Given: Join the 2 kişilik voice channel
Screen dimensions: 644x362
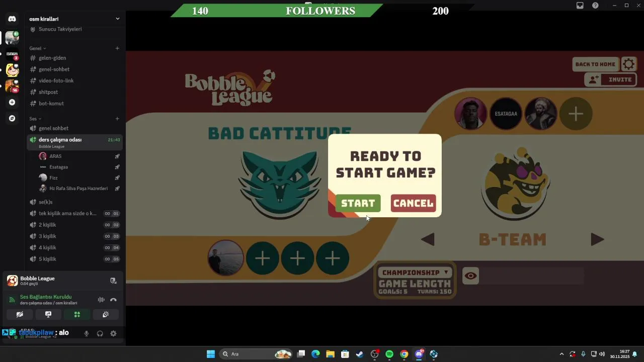Looking at the screenshot, I should 74,225.
